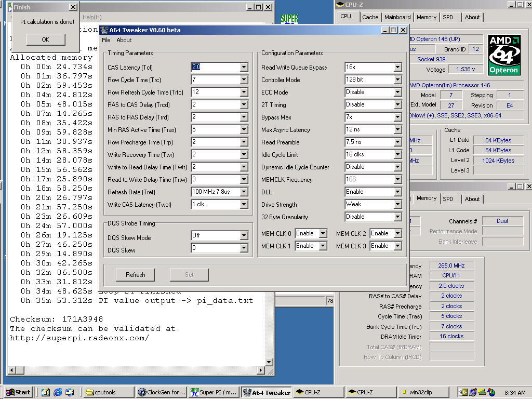Screen dimensions: 532x399
Task: Open the Refresh Rate (Tref) dropdown
Action: pos(244,192)
